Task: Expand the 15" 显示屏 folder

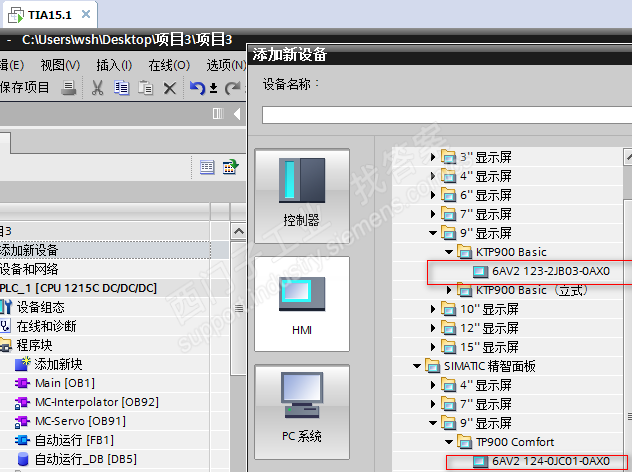Action: tap(433, 347)
